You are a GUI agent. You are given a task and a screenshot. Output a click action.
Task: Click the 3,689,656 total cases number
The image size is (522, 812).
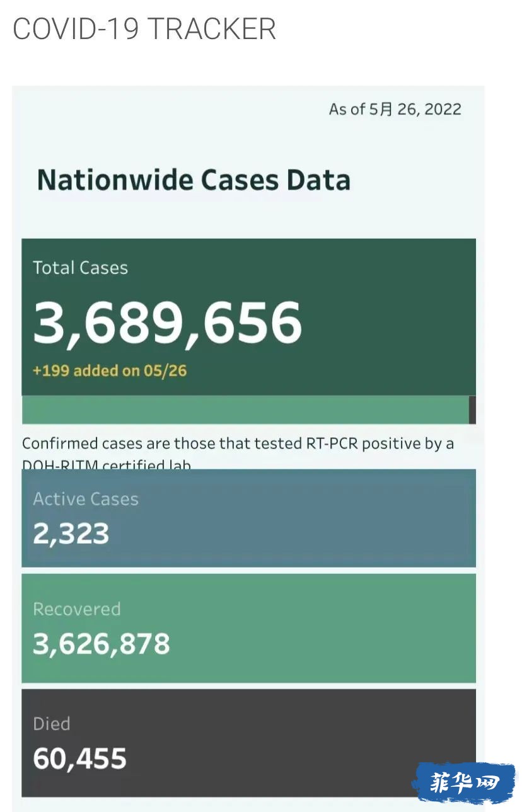click(x=168, y=322)
